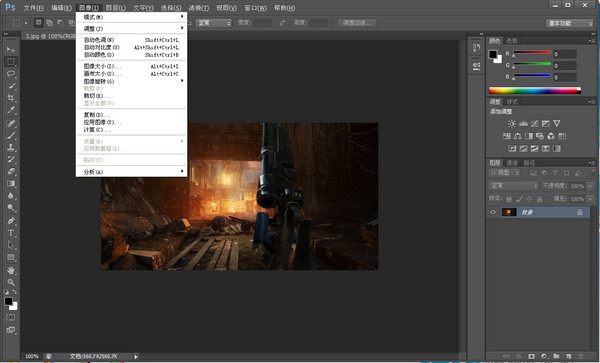Select the Eraser tool
The image size is (600, 363).
[11, 171]
